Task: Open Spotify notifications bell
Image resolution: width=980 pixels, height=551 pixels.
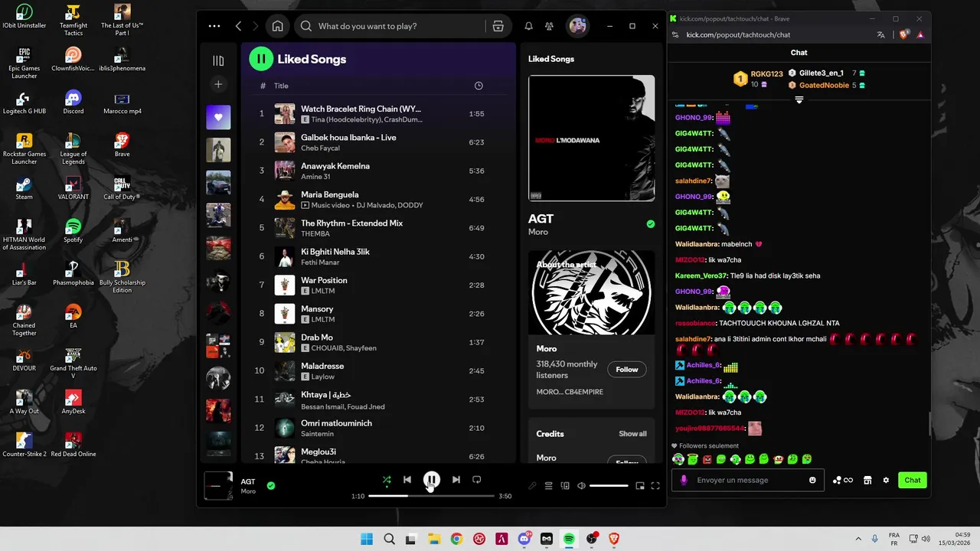Action: click(528, 26)
